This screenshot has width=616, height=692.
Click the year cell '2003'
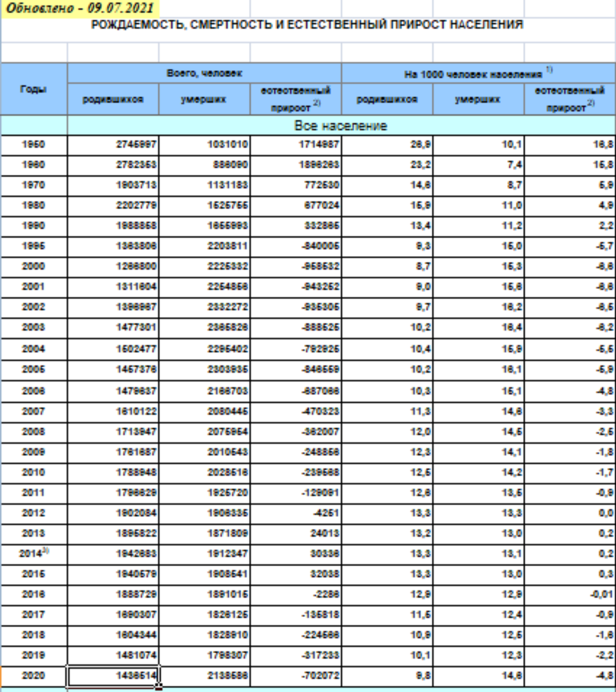(x=33, y=327)
